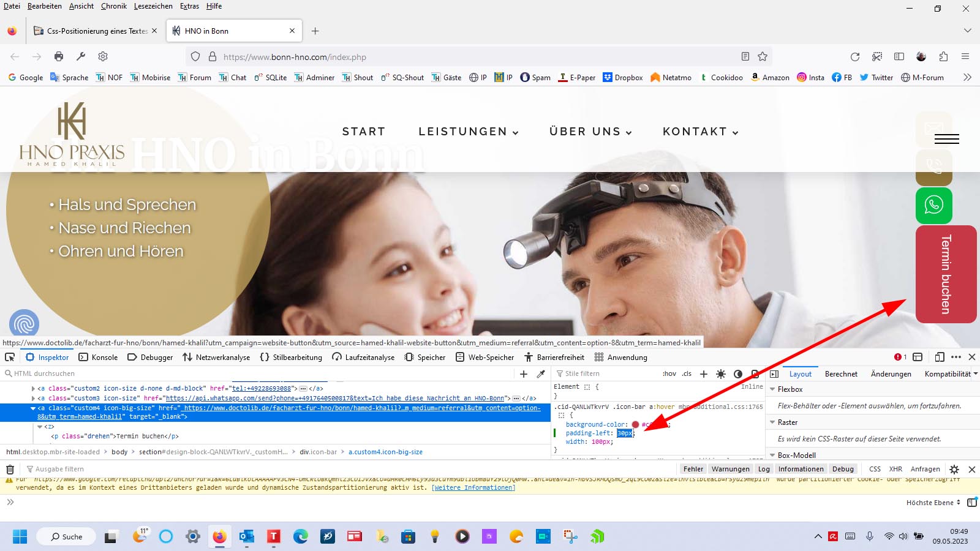Collapse the Flexbox section

[x=772, y=389]
